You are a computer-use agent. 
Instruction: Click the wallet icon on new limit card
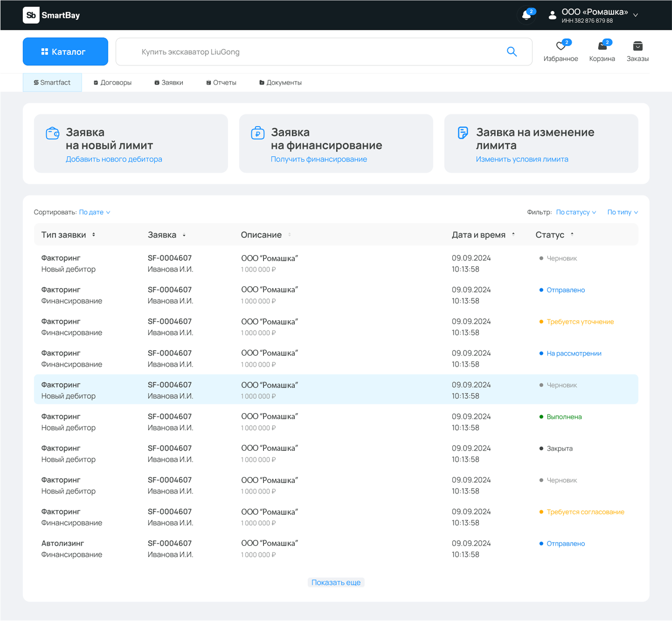click(x=53, y=133)
